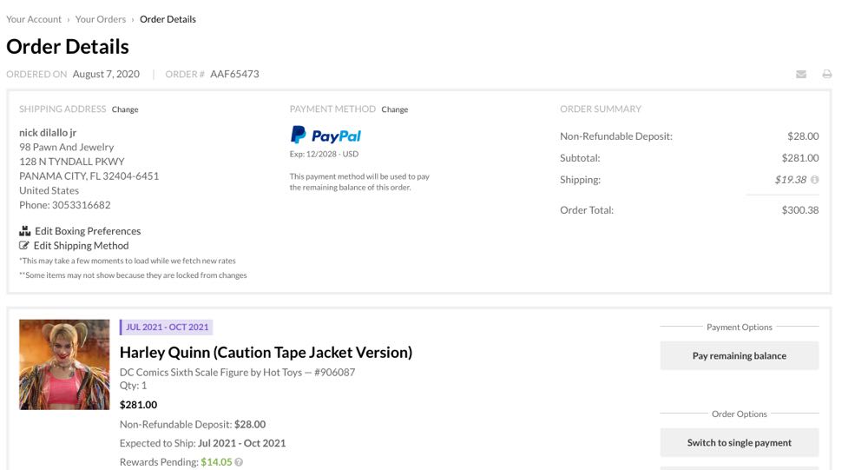Open Harley Quinn Caution Tape Jacket title
Image resolution: width=868 pixels, height=470 pixels.
(x=266, y=352)
